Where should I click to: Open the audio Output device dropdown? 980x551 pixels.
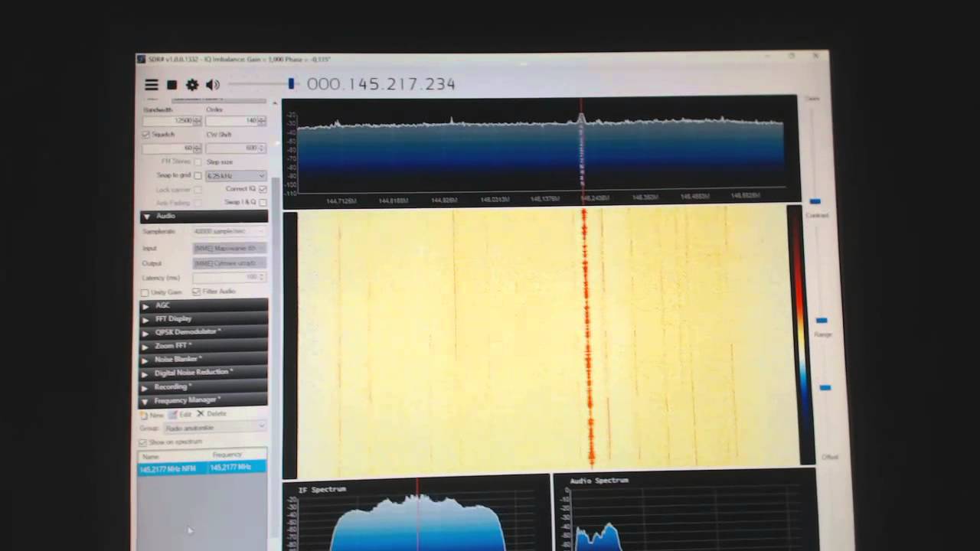[x=230, y=263]
